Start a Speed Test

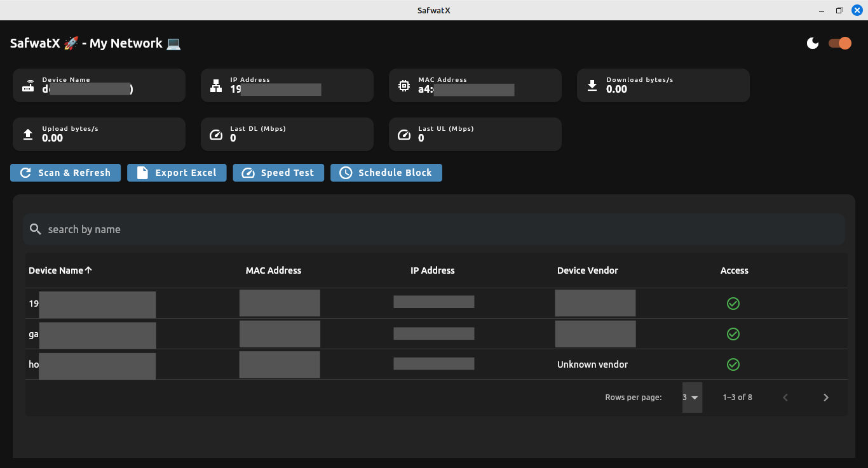[x=278, y=173]
